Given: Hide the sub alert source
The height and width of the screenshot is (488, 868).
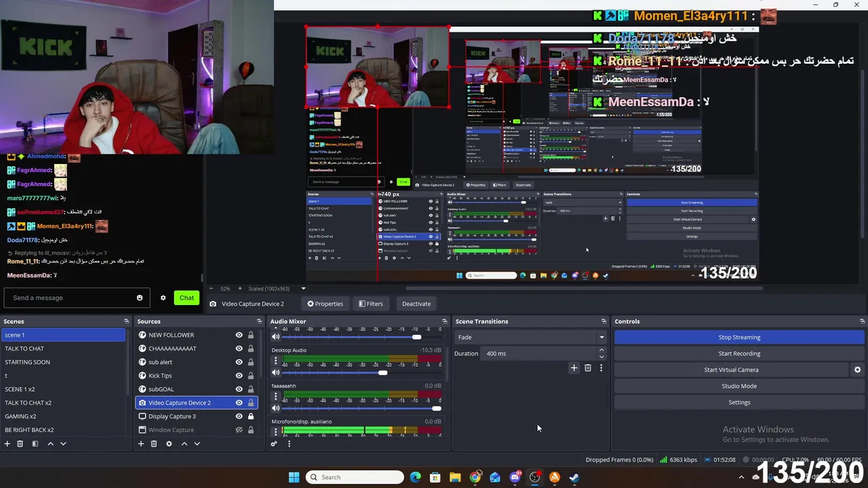Looking at the screenshot, I should coord(239,362).
